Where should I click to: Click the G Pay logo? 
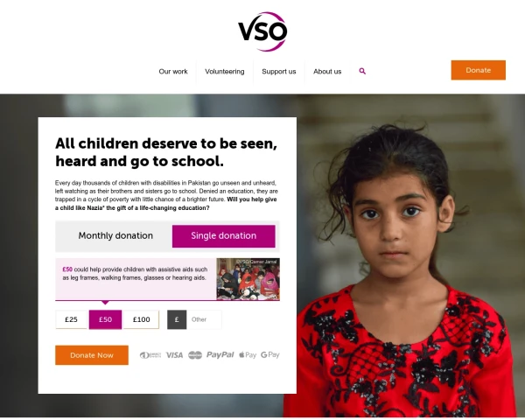point(269,354)
